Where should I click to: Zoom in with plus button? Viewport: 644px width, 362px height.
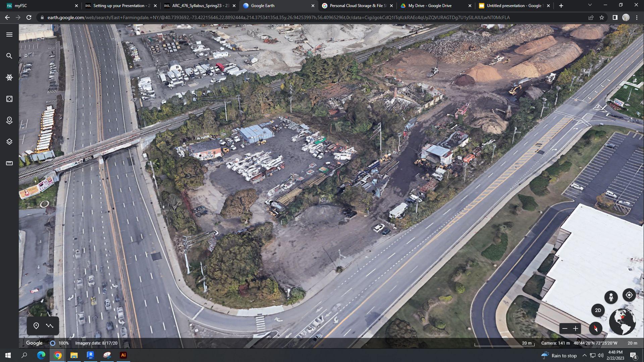[x=576, y=328]
